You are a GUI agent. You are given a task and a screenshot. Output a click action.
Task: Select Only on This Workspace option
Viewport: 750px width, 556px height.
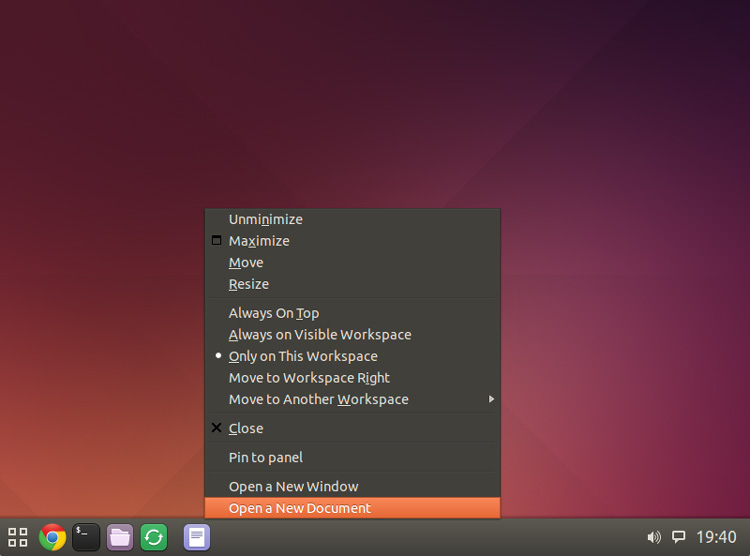(303, 356)
